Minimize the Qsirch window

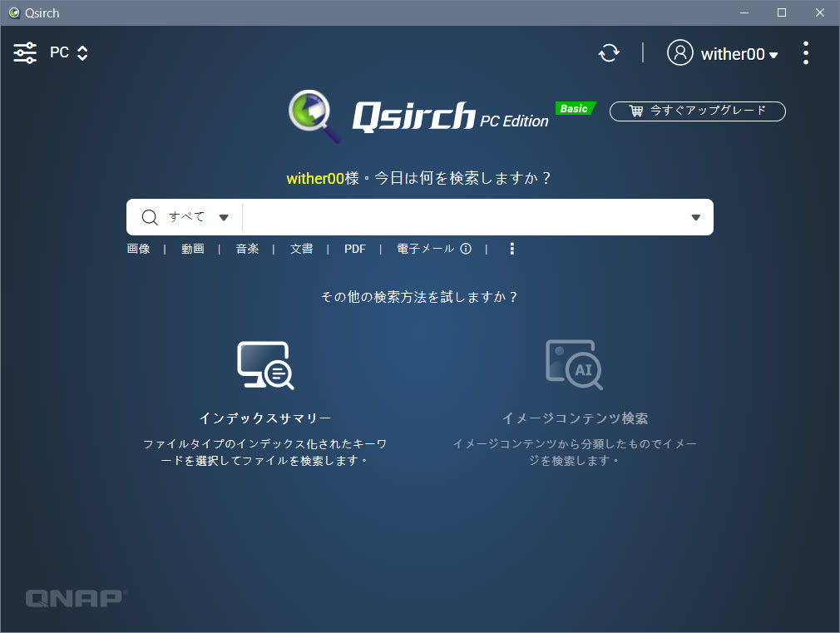(x=744, y=12)
